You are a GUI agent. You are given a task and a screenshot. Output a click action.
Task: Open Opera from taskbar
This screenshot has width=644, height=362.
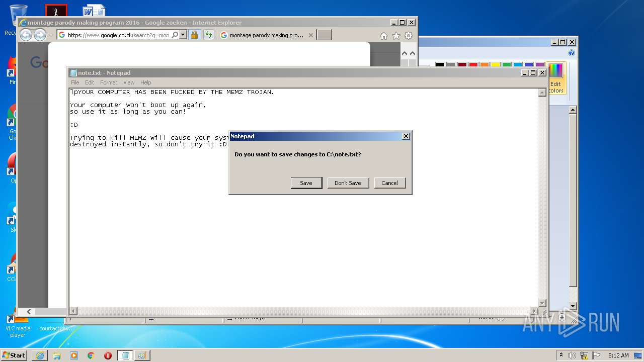tap(108, 355)
